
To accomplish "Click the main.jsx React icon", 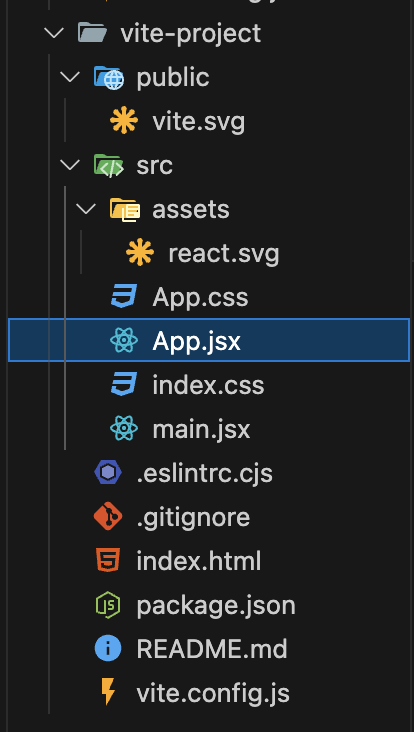I will coord(124,428).
